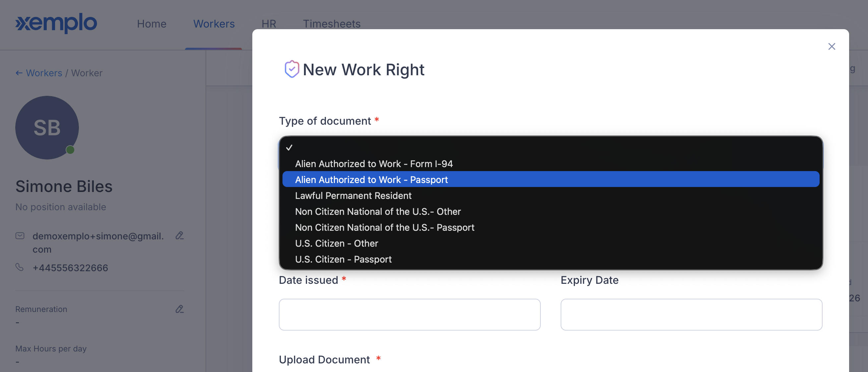Click the envelope email icon
This screenshot has height=372, width=868.
click(x=20, y=236)
